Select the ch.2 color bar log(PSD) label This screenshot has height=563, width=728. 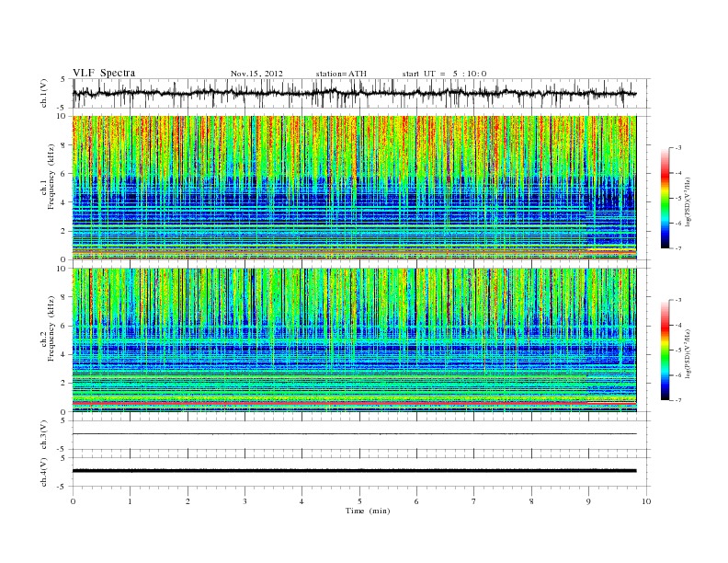click(688, 352)
